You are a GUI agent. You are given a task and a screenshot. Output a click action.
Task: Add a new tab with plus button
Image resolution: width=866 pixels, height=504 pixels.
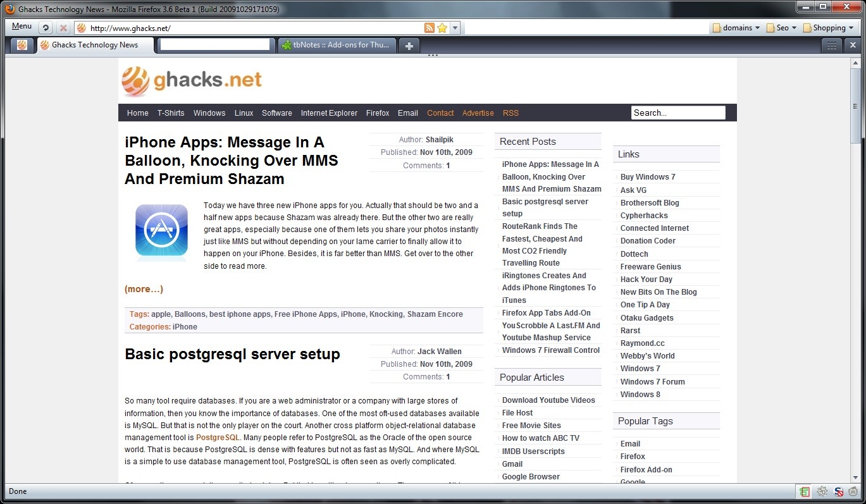coord(409,46)
